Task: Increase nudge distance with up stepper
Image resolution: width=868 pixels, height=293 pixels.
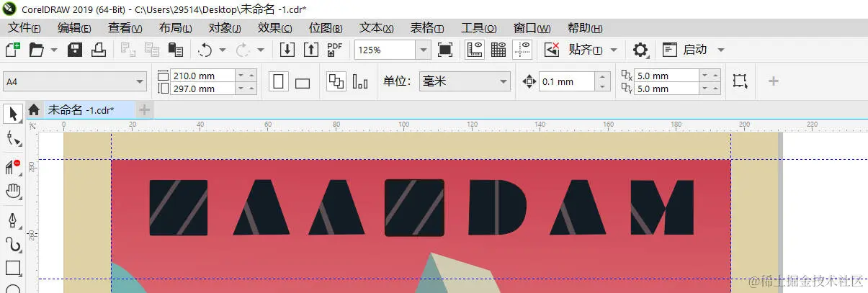Action: pyautogui.click(x=603, y=76)
